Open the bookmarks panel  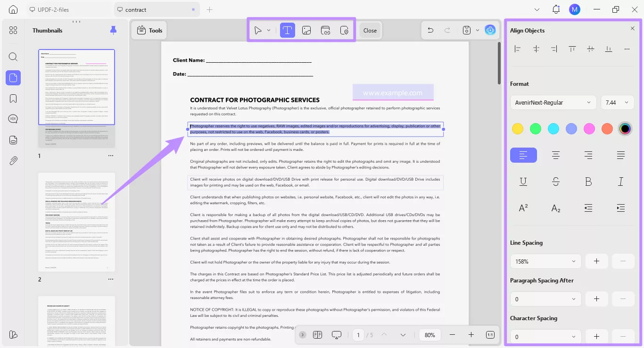[x=13, y=99]
